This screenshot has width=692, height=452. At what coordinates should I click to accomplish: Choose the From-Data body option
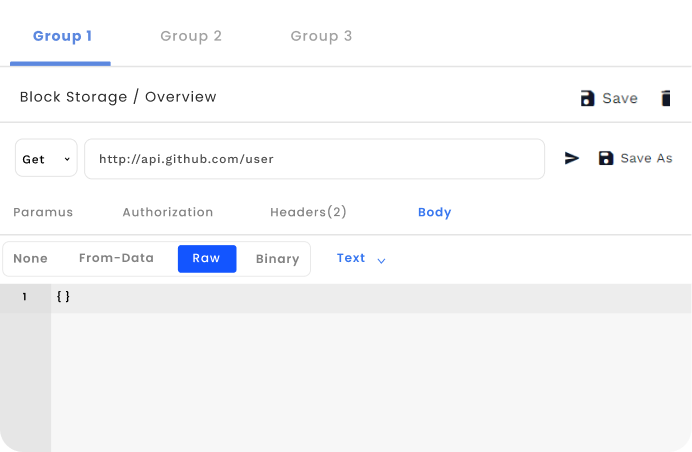coord(116,258)
